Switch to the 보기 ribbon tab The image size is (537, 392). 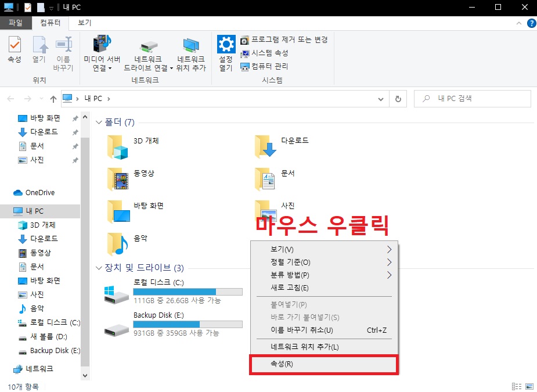pos(85,23)
